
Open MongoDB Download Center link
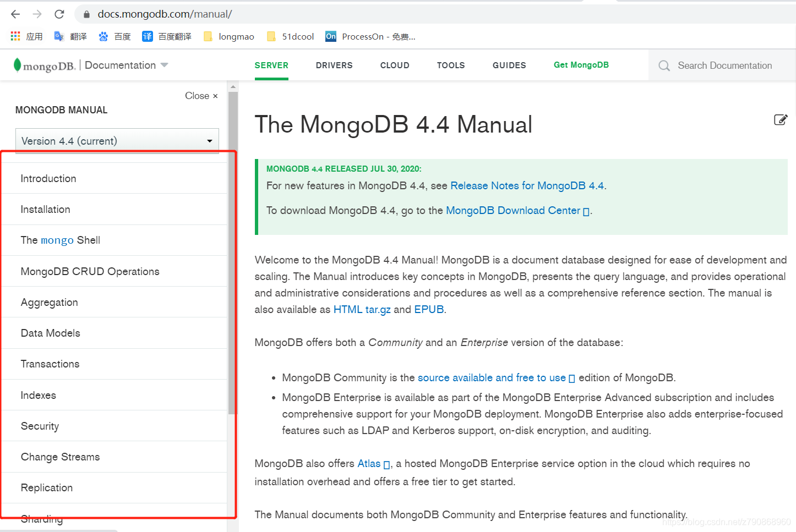pos(513,210)
